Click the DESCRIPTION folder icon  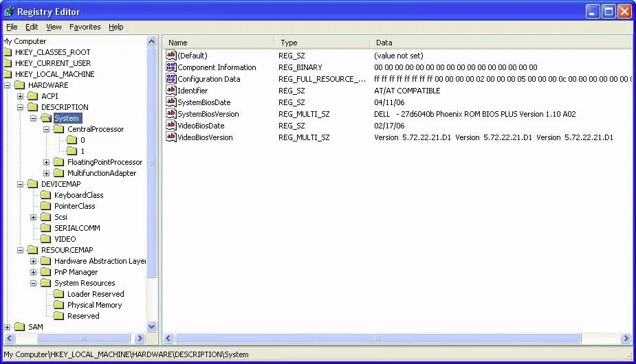pyautogui.click(x=33, y=107)
